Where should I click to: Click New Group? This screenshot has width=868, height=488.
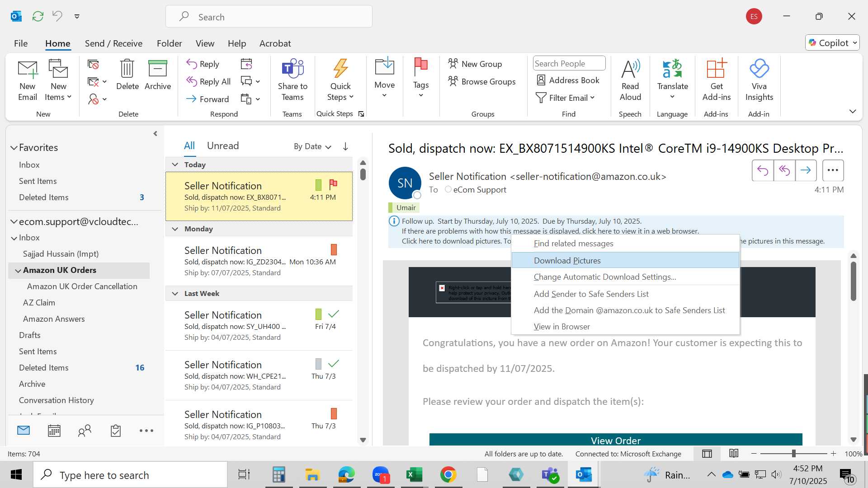coord(475,64)
